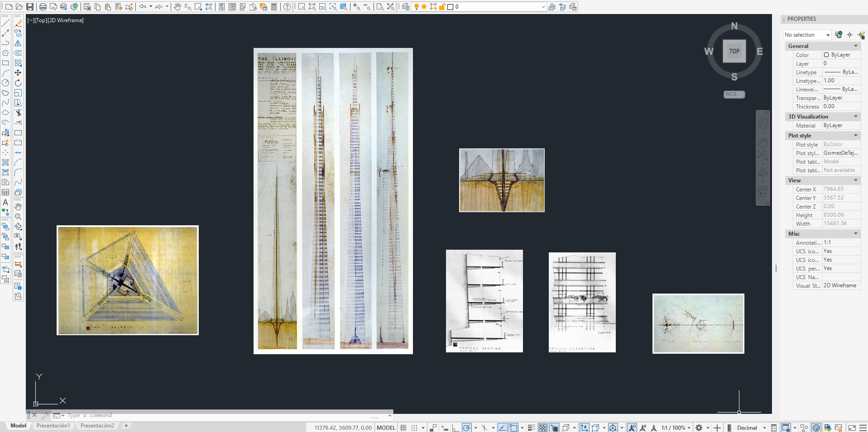The image size is (868, 432).
Task: Select the Polygon draw tool
Action: [5, 53]
